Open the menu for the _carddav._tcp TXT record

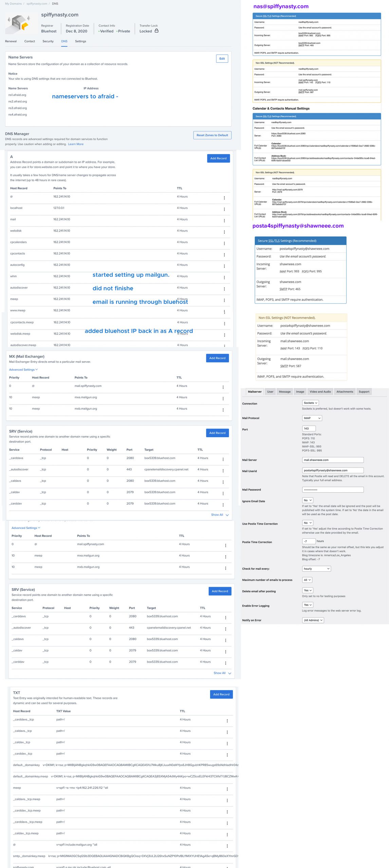point(227,755)
